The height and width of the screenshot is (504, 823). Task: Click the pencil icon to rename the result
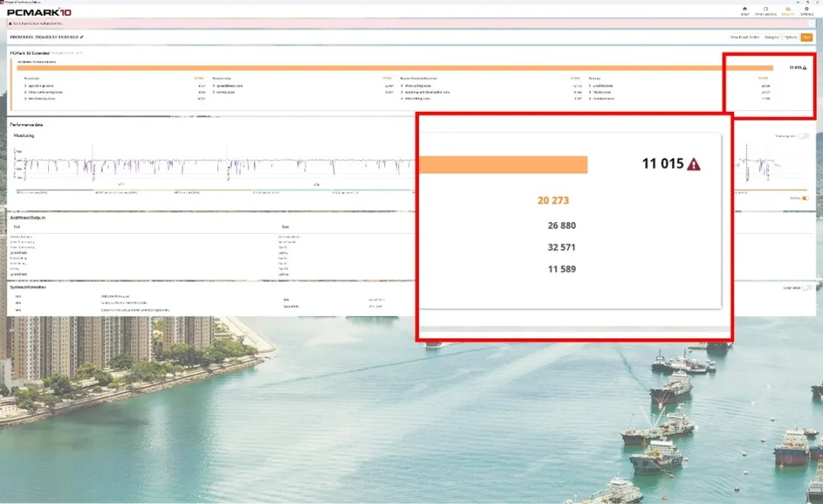82,37
